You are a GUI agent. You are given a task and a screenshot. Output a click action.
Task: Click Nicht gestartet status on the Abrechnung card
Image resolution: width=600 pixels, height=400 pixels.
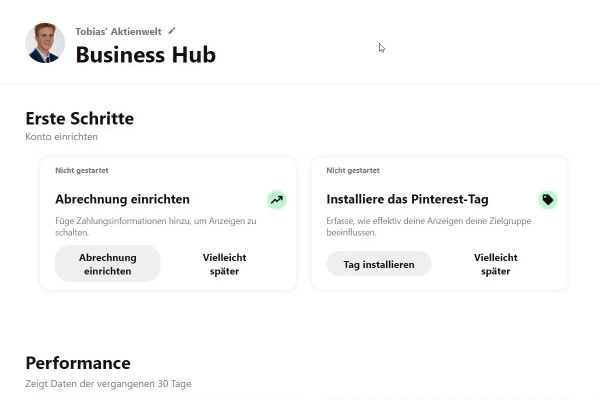coord(82,170)
